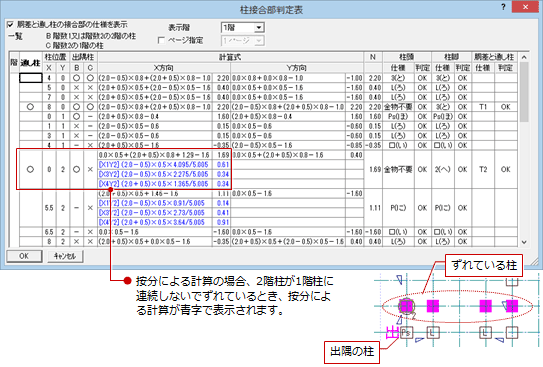
Task: Select the circled magenta column in diagram
Action: 406,306
